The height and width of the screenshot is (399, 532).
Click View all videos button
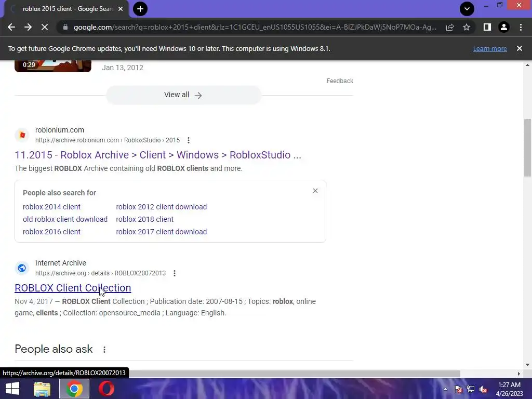pyautogui.click(x=183, y=95)
